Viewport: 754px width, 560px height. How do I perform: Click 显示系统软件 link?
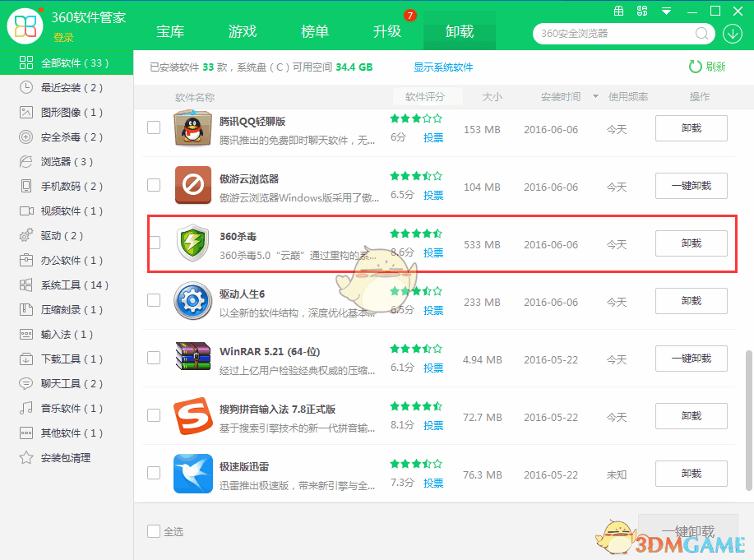tap(443, 67)
